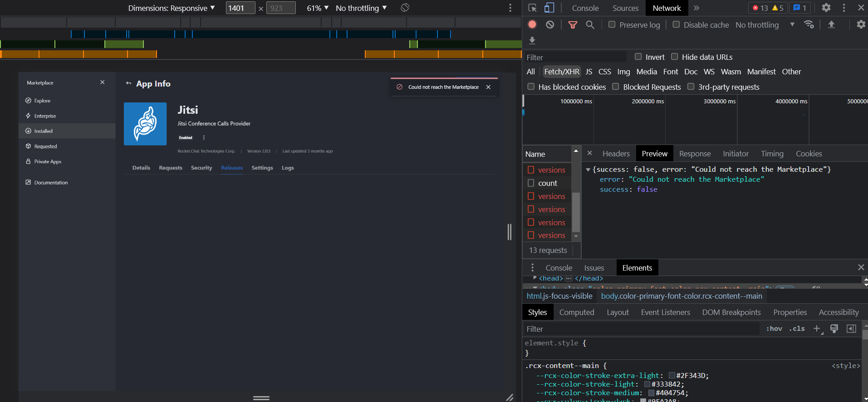Open network conditions wifi icon
Viewport: 868px width, 402px height.
pyautogui.click(x=809, y=24)
